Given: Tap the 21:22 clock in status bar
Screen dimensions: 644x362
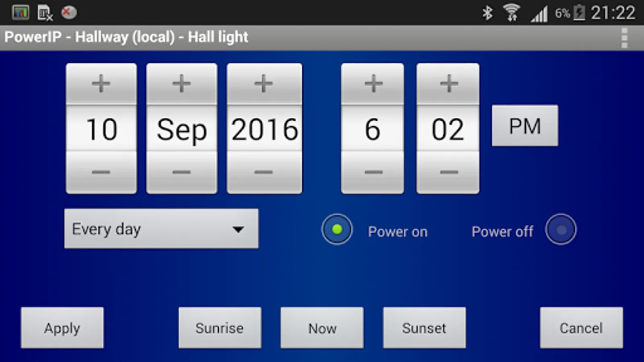Looking at the screenshot, I should click(613, 13).
